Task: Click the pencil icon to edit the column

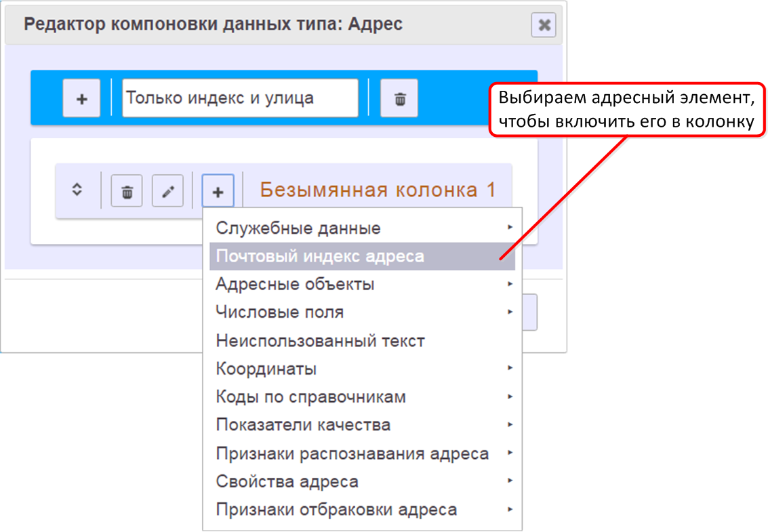Action: click(167, 192)
